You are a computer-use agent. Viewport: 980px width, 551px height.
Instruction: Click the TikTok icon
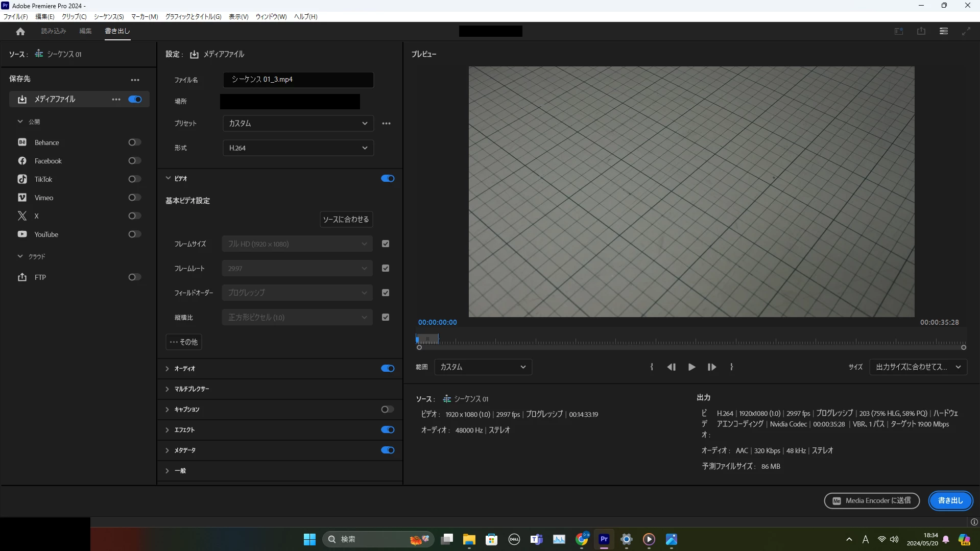[22, 179]
